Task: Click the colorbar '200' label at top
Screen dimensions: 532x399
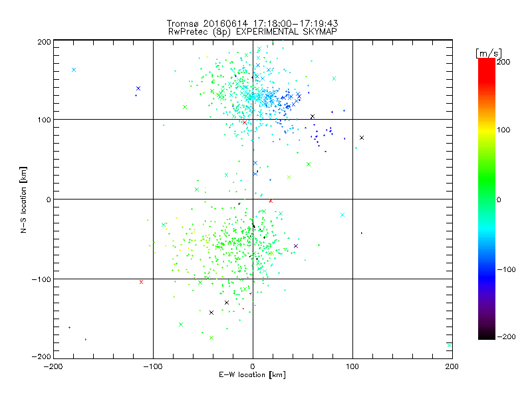Action: pos(503,62)
